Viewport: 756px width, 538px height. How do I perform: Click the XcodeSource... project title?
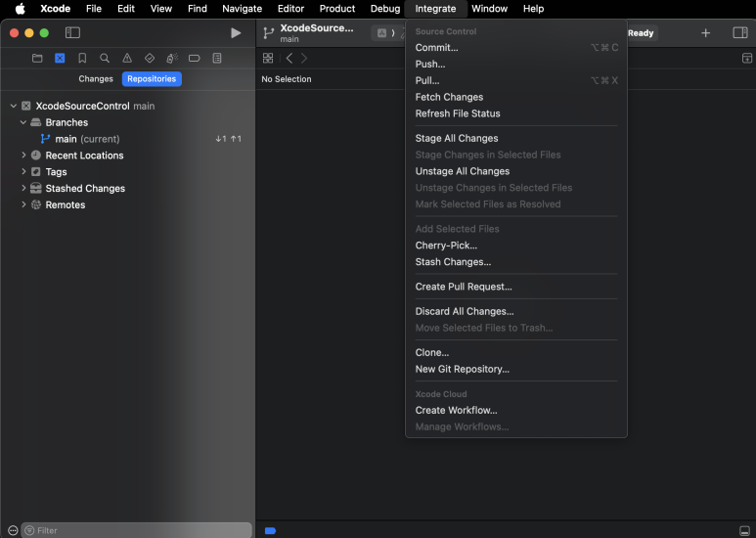pos(317,28)
